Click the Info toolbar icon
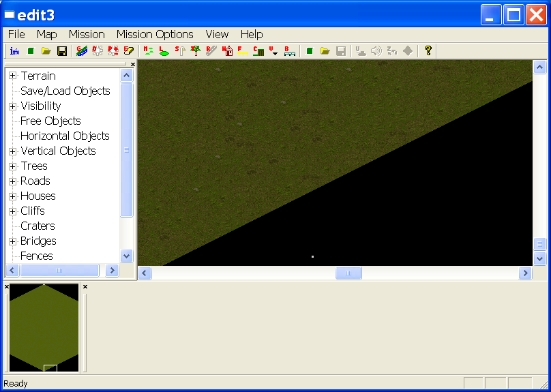The image size is (551, 392). tap(14, 51)
